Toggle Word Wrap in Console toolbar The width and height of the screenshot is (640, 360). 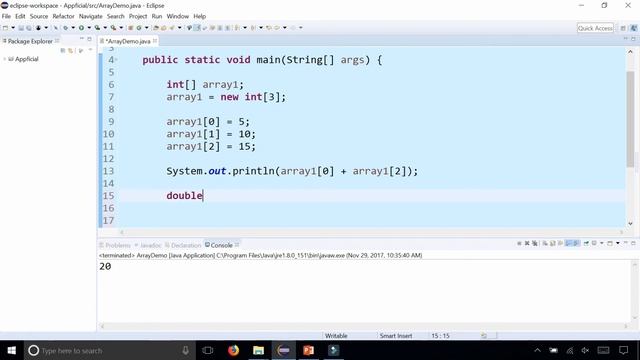coord(560,243)
